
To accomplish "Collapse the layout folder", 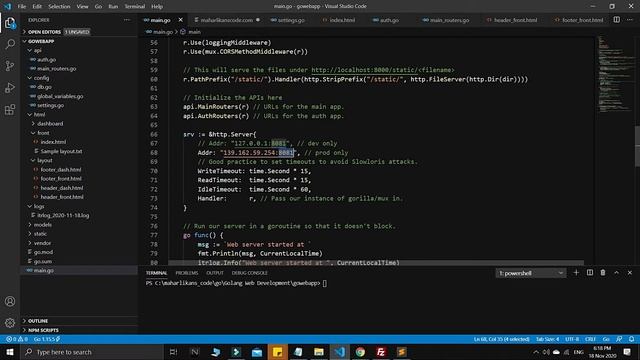I will (x=44, y=160).
